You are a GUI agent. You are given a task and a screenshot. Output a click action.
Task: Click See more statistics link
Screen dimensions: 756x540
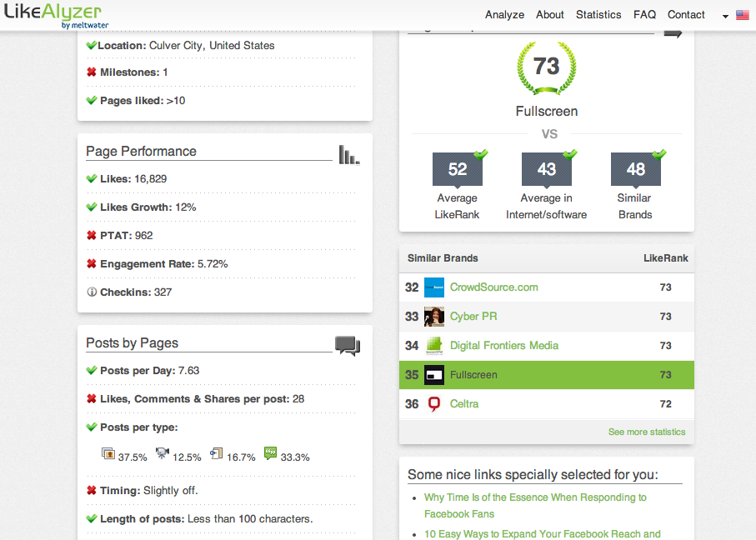pyautogui.click(x=647, y=432)
